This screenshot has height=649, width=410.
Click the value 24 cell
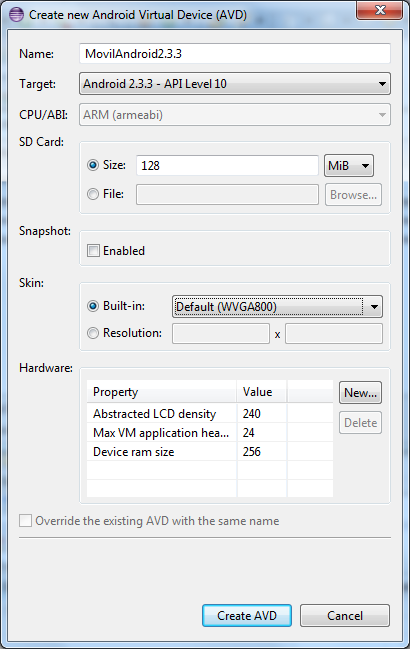[x=261, y=433]
